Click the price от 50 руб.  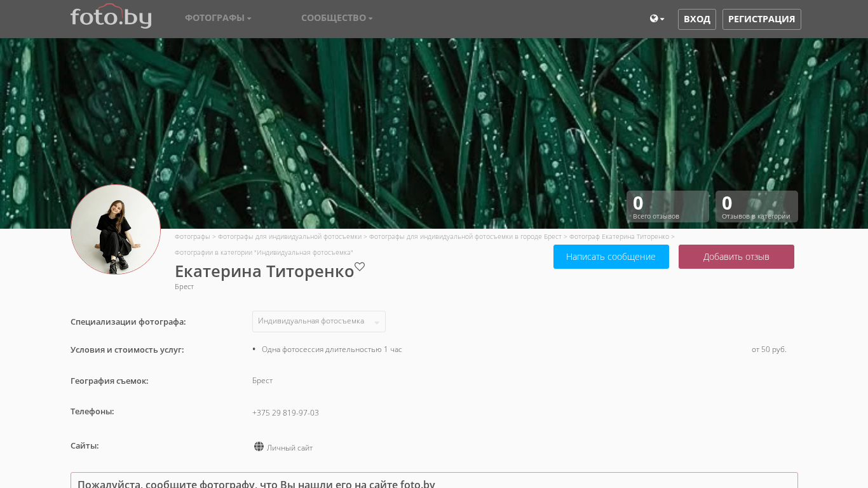[769, 349]
